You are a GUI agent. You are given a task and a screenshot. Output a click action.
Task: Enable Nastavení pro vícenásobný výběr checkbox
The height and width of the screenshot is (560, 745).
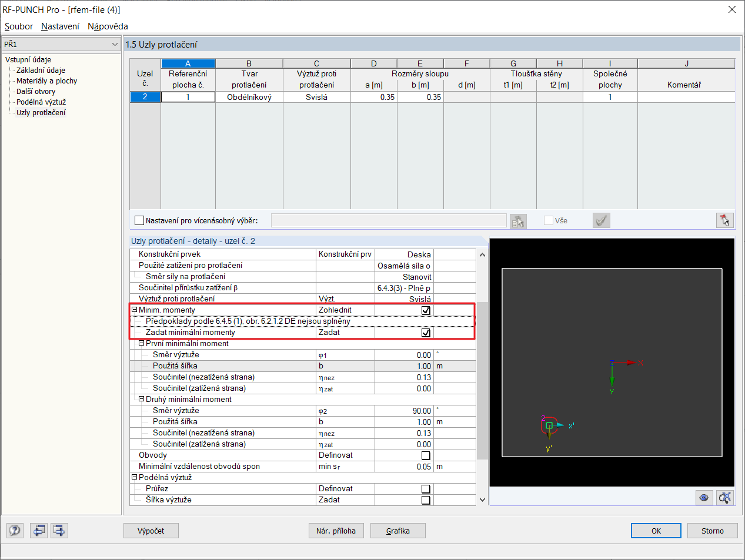(139, 220)
